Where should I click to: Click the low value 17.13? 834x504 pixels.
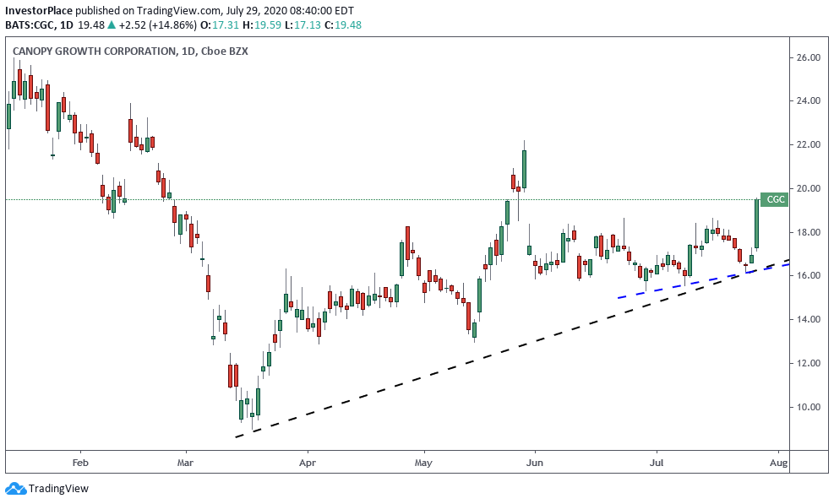[308, 24]
